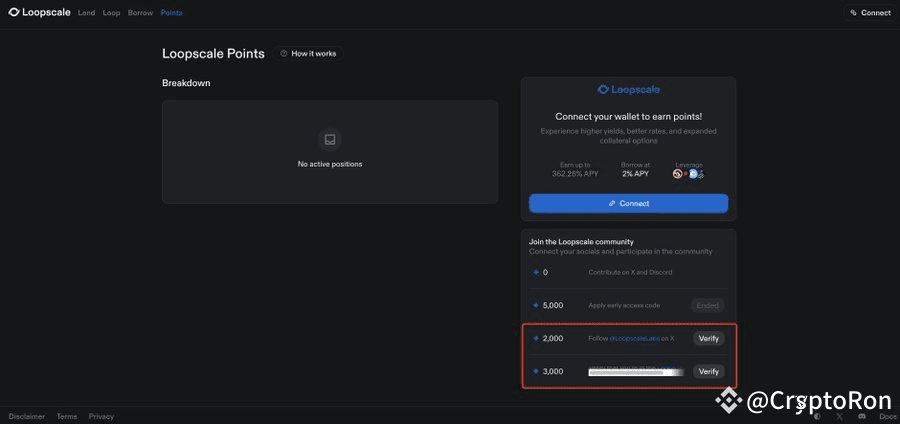Verify the Follow on X task
This screenshot has width=900, height=424.
(x=708, y=338)
